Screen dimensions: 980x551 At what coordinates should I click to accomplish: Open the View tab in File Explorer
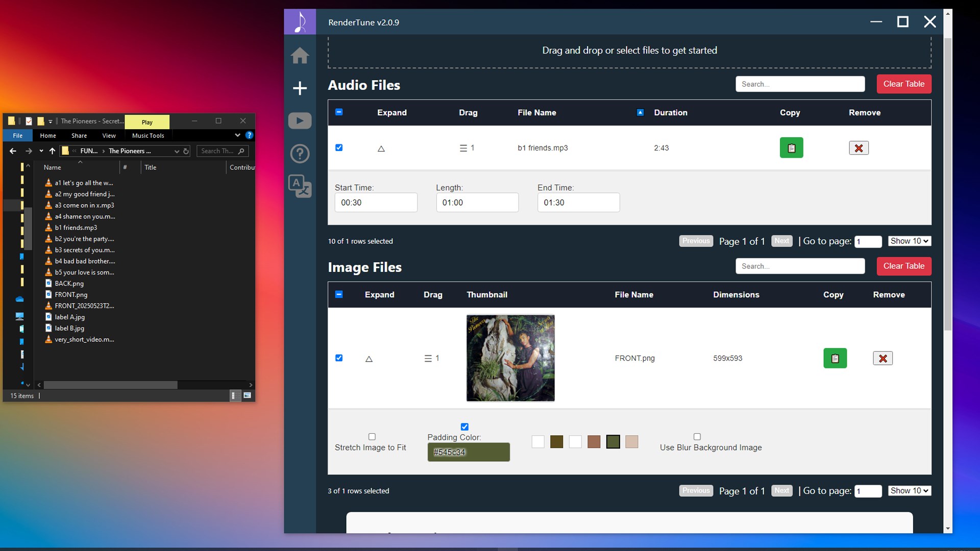pyautogui.click(x=109, y=136)
